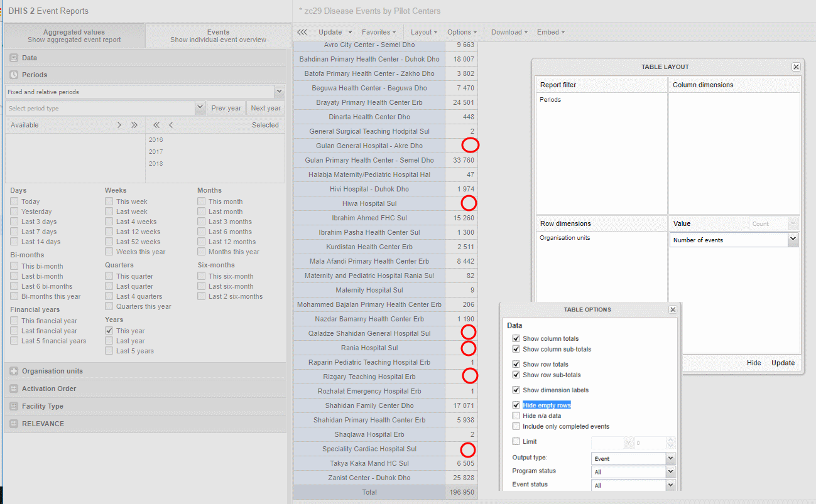The width and height of the screenshot is (816, 504).
Task: Click the Limit value stepper up arrow
Action: [670, 439]
